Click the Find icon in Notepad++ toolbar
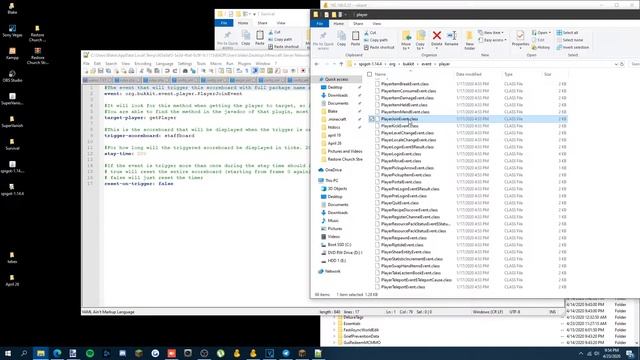640x360 pixels. (x=185, y=71)
